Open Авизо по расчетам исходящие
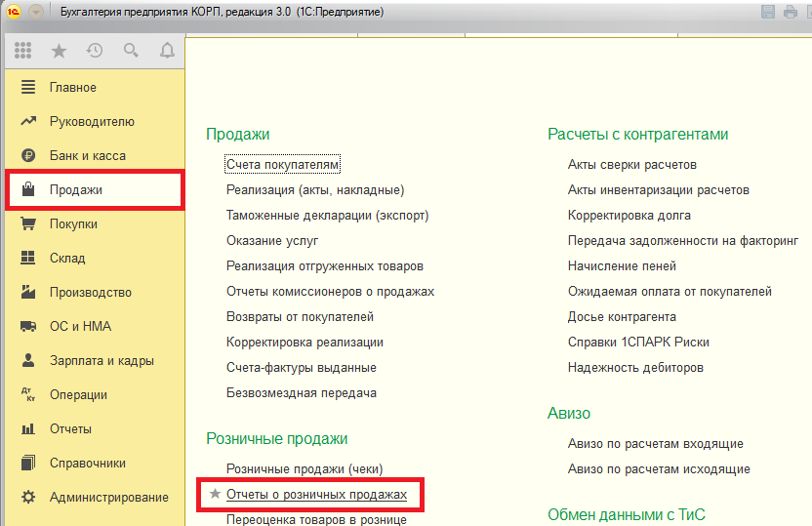Image resolution: width=812 pixels, height=526 pixels. (x=659, y=469)
